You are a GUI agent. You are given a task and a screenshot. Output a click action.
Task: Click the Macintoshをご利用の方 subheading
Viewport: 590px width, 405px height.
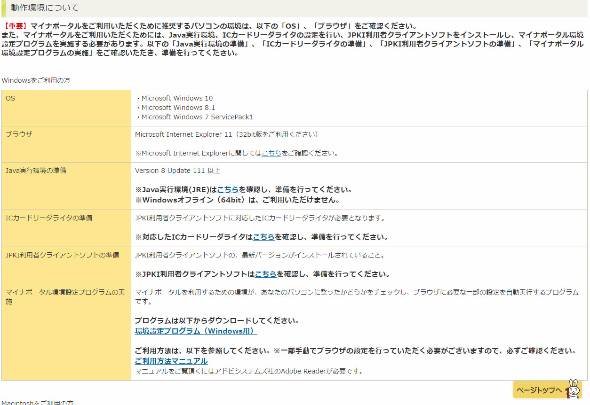(x=38, y=402)
